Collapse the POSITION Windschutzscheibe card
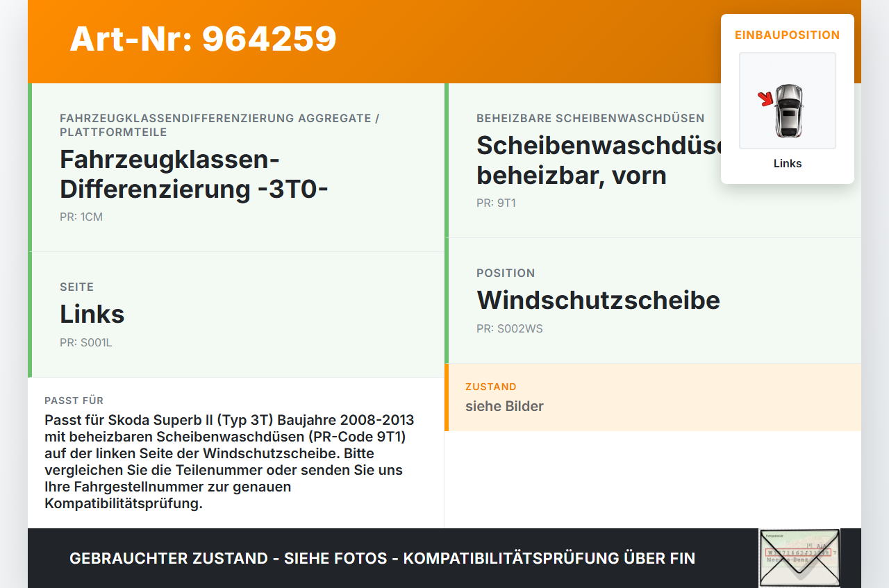This screenshot has height=588, width=889. (598, 300)
